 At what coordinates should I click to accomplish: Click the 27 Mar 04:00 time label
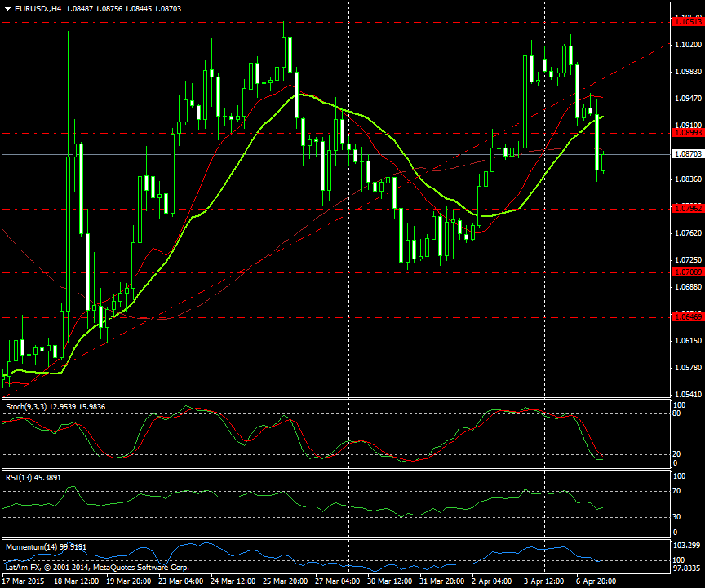339,581
